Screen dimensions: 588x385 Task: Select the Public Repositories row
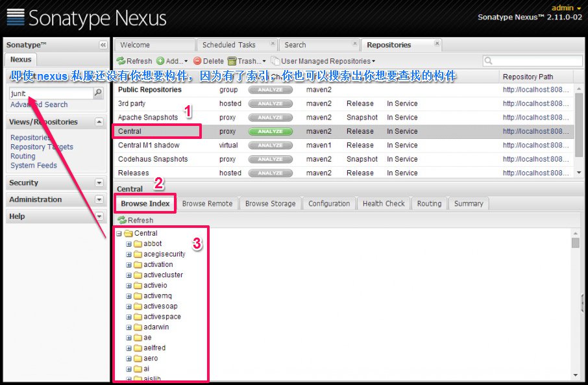tap(343, 90)
